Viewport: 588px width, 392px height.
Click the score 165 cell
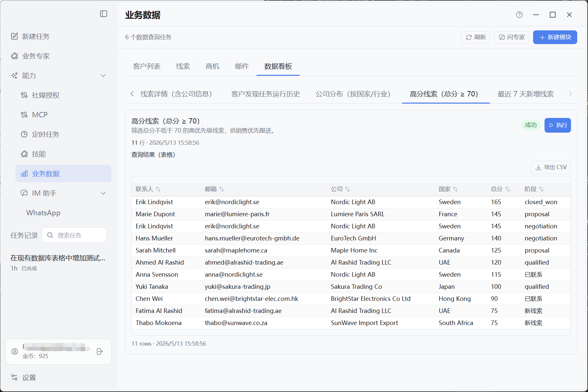496,202
